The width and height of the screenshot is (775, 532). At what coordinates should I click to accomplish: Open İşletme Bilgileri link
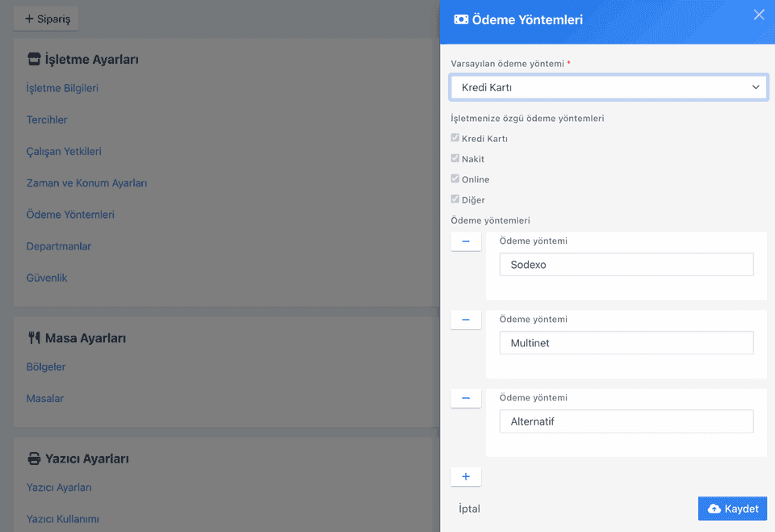(62, 88)
